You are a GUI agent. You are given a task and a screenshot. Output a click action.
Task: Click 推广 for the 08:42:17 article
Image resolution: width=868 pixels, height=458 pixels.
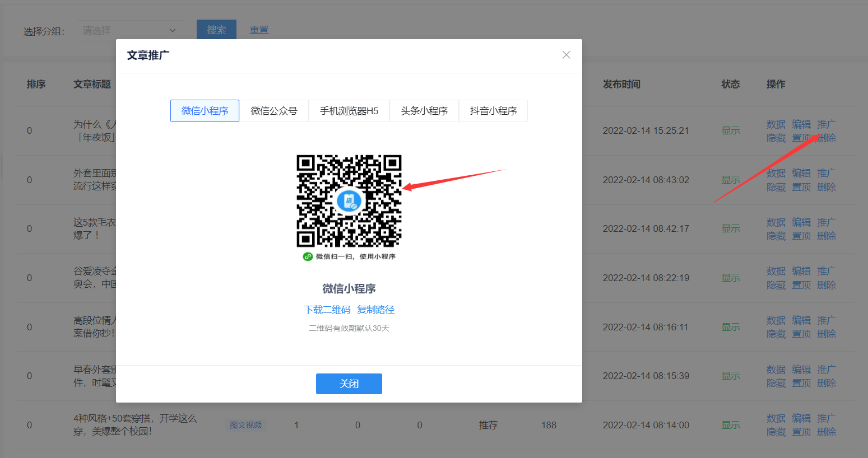[x=827, y=222]
